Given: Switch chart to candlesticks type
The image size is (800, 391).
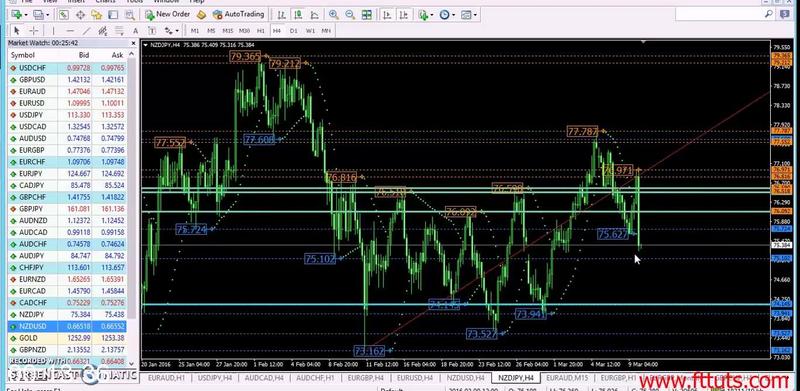Looking at the screenshot, I should pyautogui.click(x=298, y=15).
